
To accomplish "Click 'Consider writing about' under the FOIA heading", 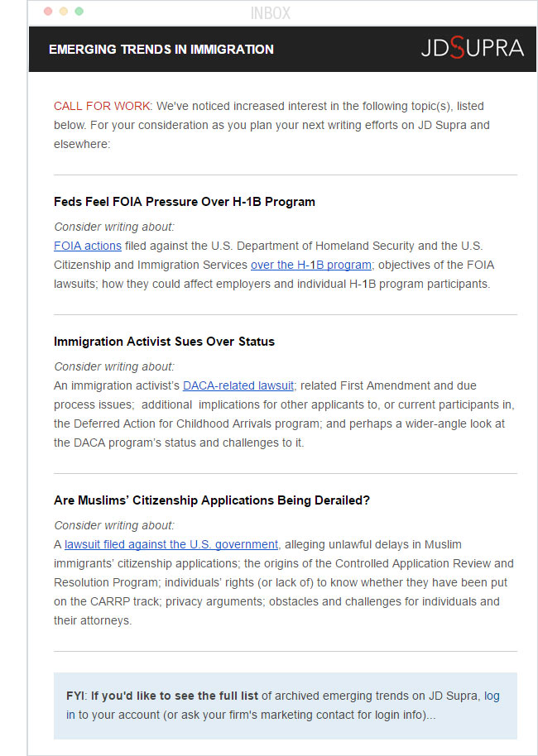I will tap(114, 227).
